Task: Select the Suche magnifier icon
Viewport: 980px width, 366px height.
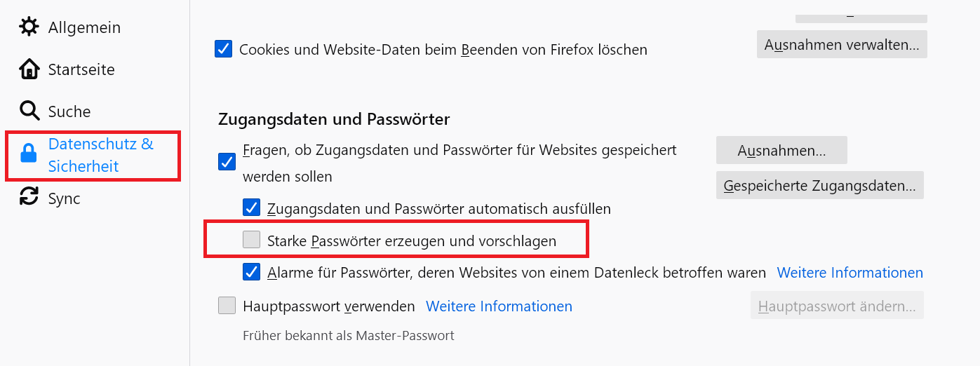Action: pyautogui.click(x=29, y=111)
